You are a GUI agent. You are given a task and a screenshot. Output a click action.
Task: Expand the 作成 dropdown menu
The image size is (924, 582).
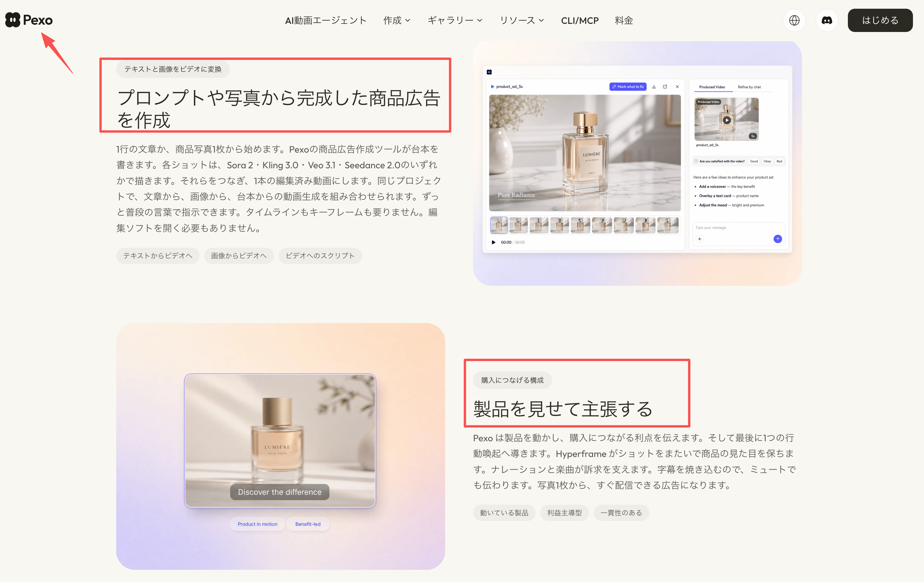point(397,20)
